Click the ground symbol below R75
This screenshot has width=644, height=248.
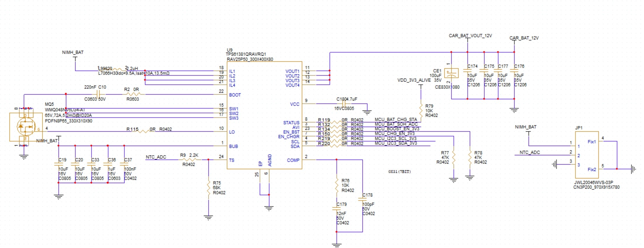(208, 217)
